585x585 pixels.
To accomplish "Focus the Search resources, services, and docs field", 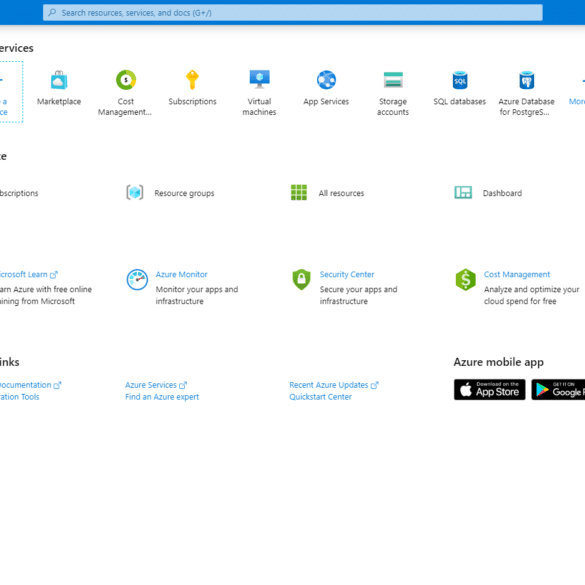I will point(292,13).
